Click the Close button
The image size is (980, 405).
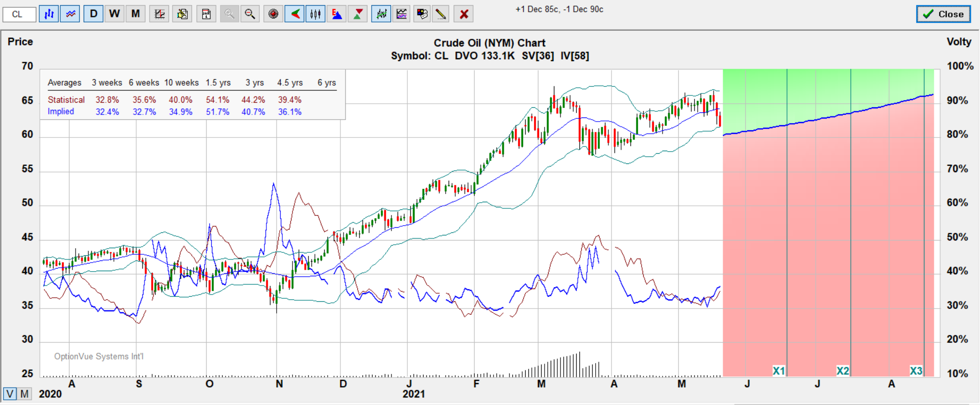[943, 14]
